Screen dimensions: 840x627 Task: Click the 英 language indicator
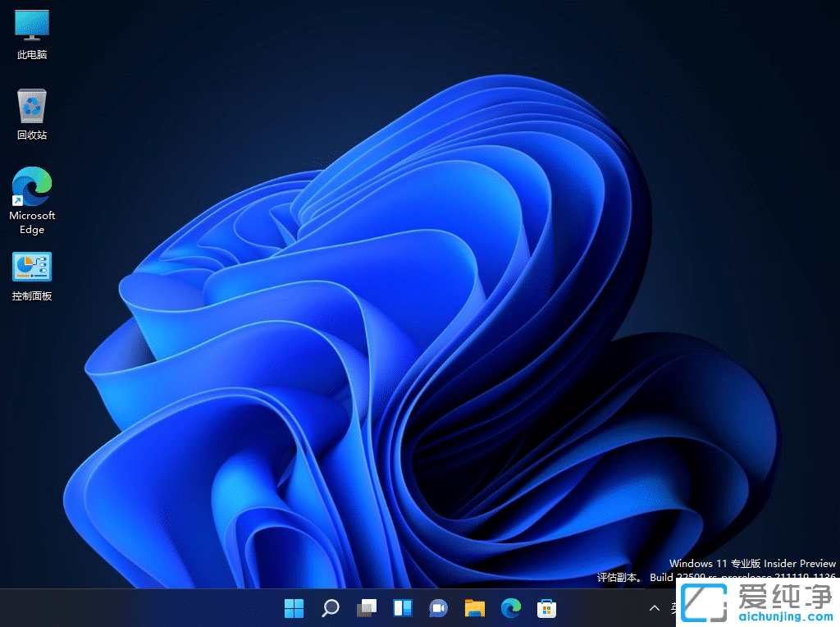[674, 608]
